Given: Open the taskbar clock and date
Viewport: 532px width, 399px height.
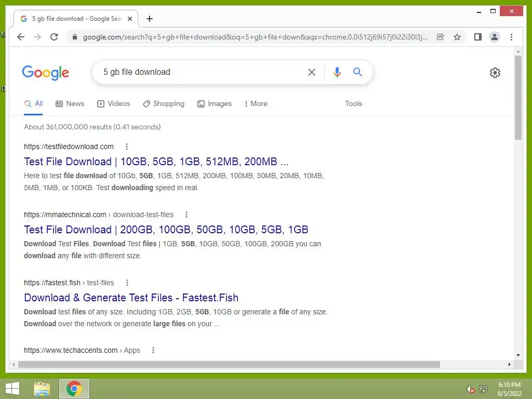Looking at the screenshot, I should pyautogui.click(x=509, y=389).
